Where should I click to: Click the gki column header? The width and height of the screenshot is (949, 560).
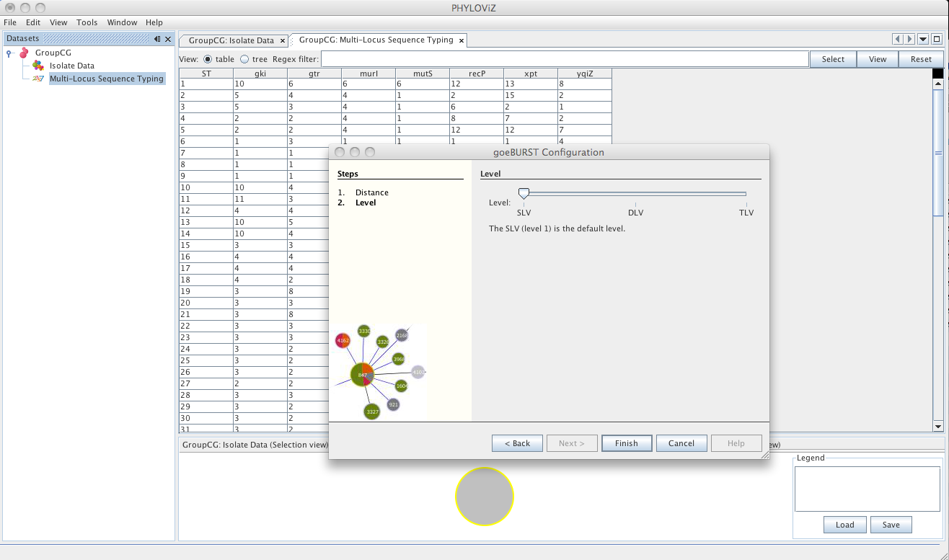tap(260, 73)
